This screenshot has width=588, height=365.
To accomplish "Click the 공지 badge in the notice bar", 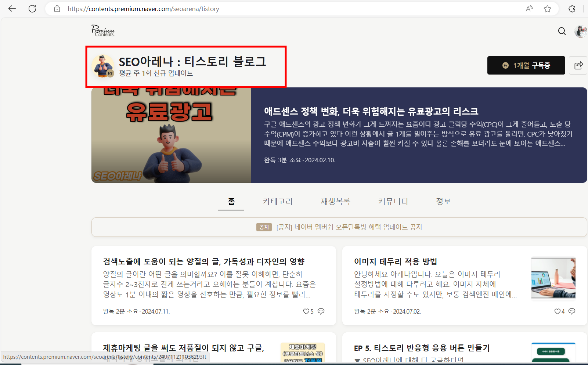I will point(264,227).
